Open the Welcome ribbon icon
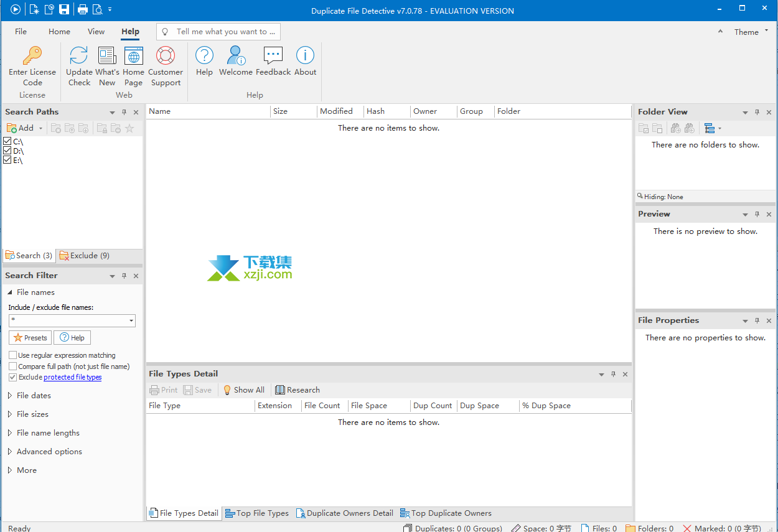The width and height of the screenshot is (778, 532). pyautogui.click(x=236, y=61)
